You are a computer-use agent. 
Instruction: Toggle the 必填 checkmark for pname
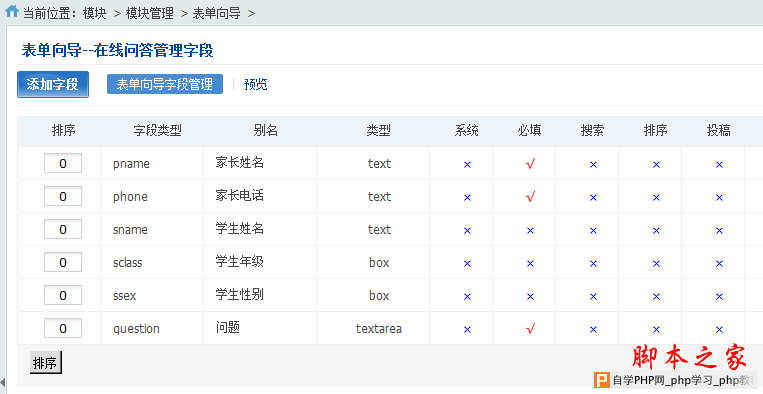[x=530, y=164]
